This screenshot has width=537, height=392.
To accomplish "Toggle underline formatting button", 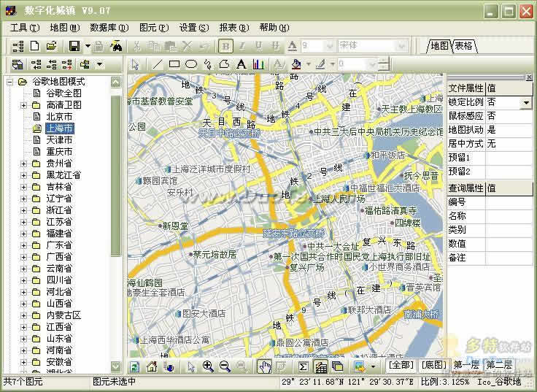I will (258, 46).
